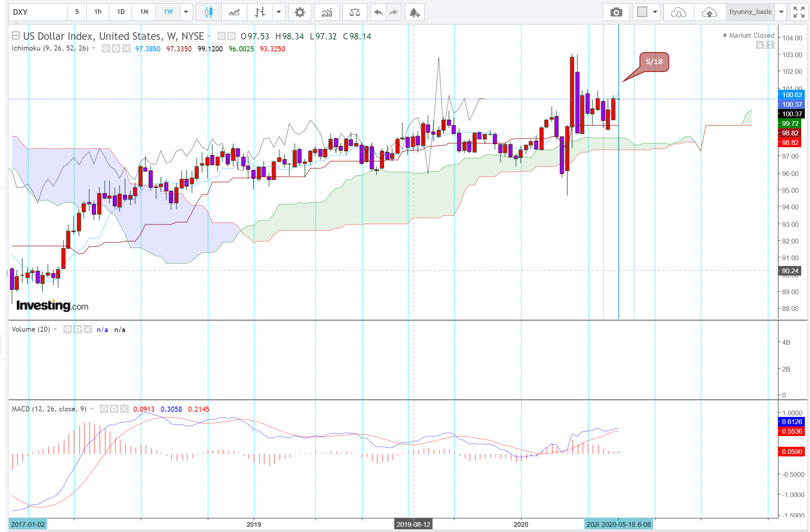Viewport: 810px width, 532px height.
Task: Select the candlestick chart style icon
Action: tap(209, 12)
